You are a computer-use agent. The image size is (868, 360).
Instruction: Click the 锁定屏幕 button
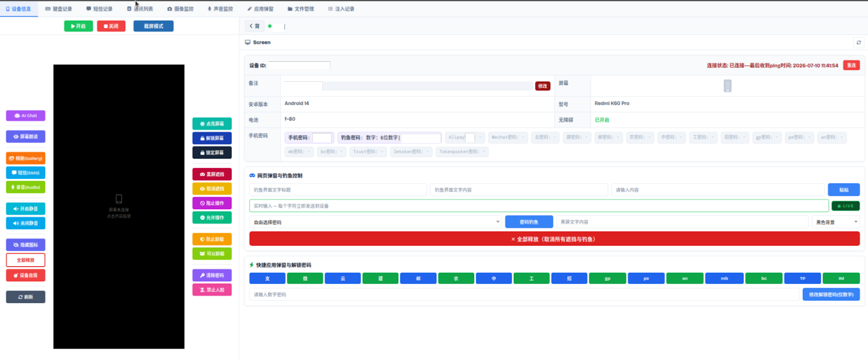click(212, 153)
